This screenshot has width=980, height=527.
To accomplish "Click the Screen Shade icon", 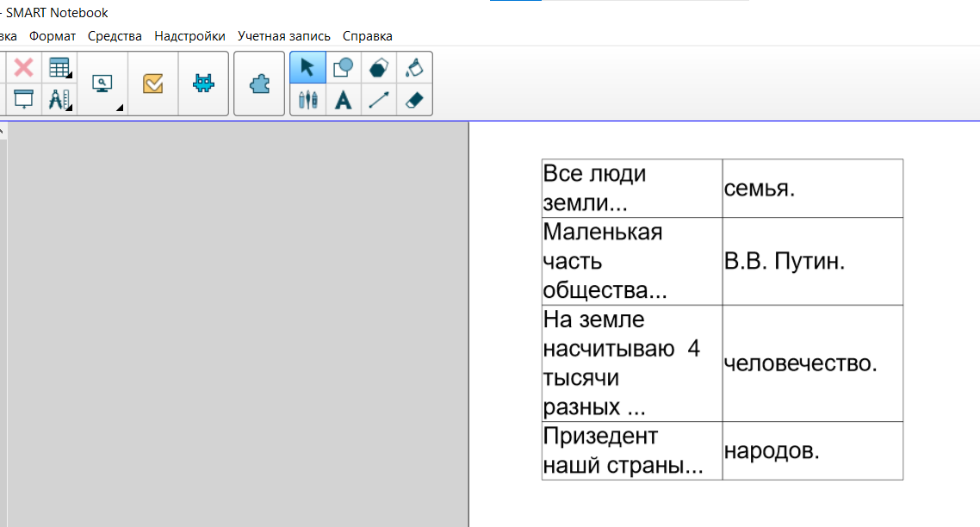I will click(24, 99).
